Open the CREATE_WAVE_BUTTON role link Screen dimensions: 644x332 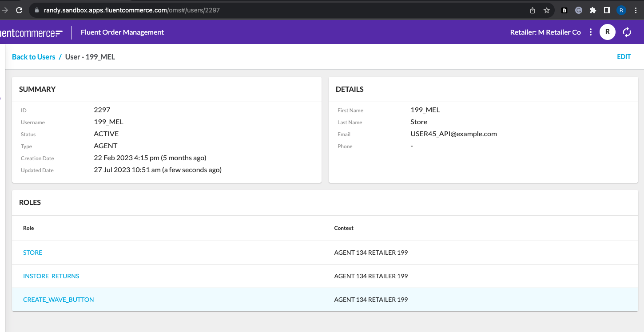point(58,300)
